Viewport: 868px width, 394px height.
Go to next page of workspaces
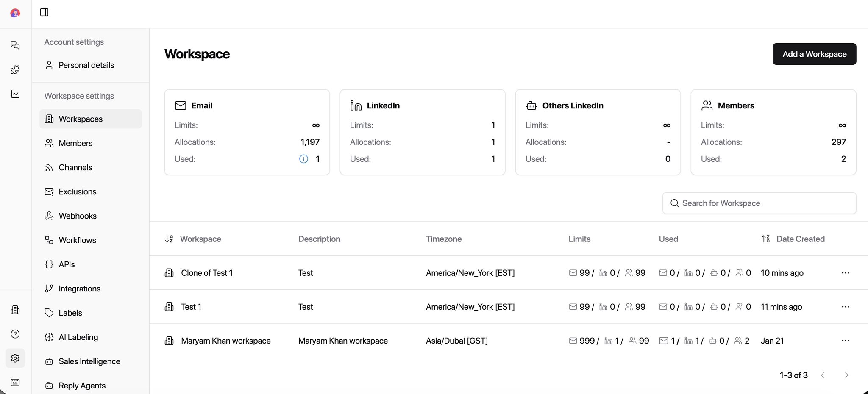pos(846,375)
